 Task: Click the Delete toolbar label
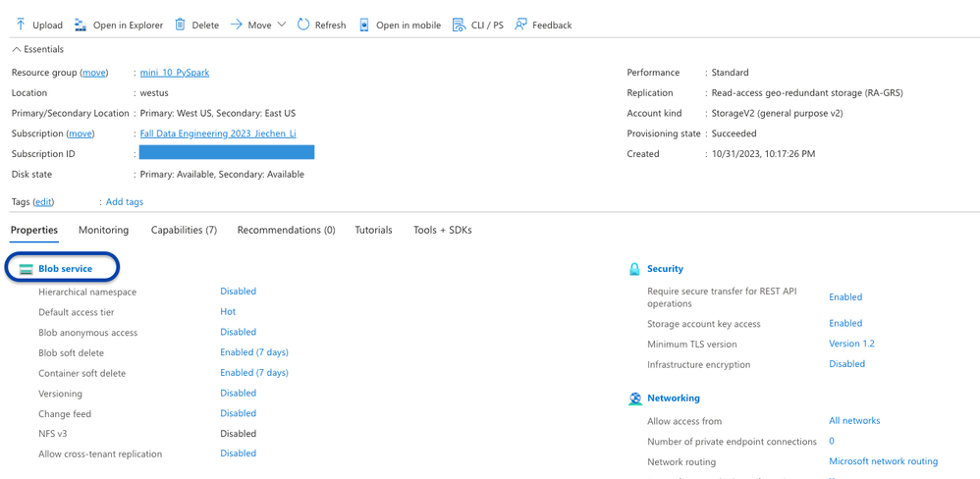205,25
